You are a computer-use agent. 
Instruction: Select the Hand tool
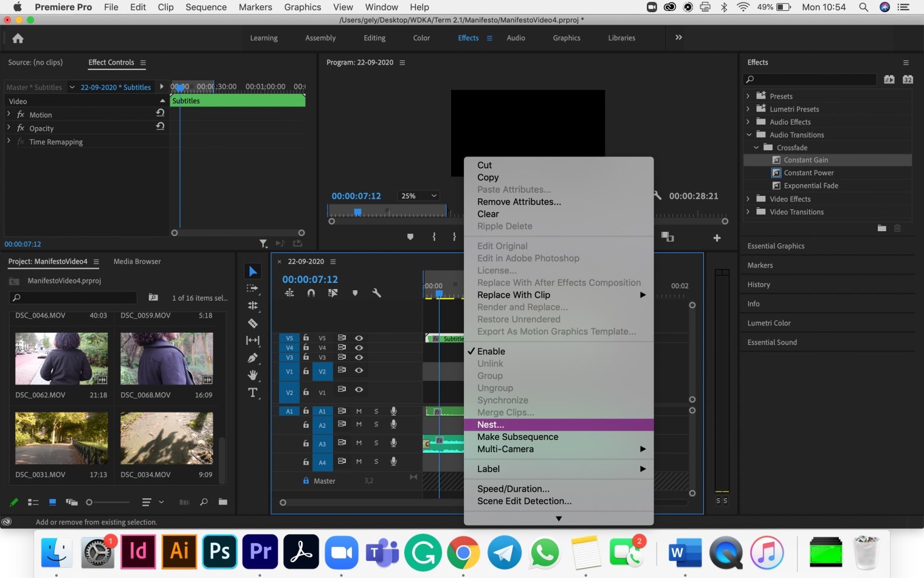252,375
